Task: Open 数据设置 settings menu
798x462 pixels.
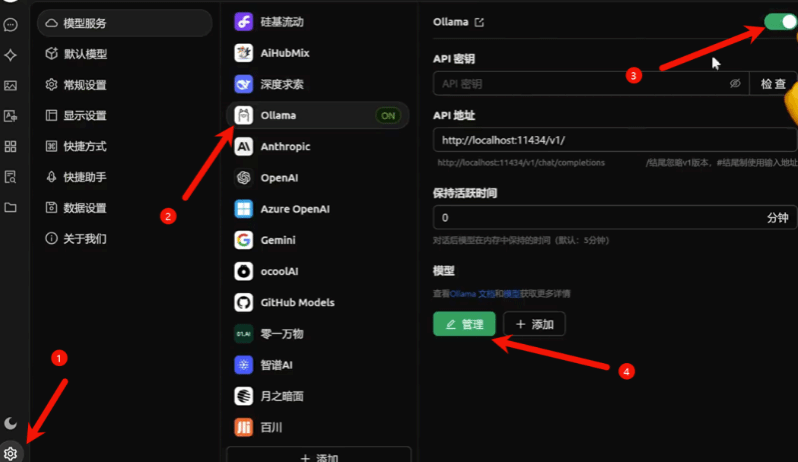Action: pos(125,208)
